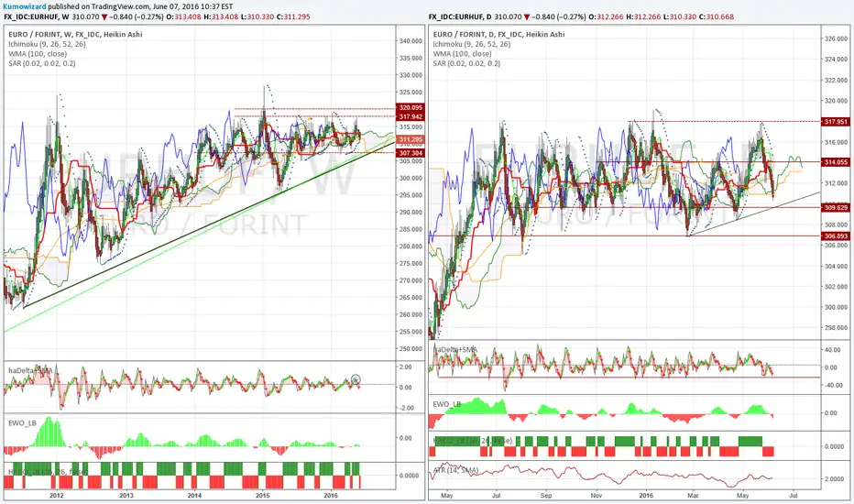Click the weekly FX_IDC:EURHUF, W symbol header

pos(36,16)
